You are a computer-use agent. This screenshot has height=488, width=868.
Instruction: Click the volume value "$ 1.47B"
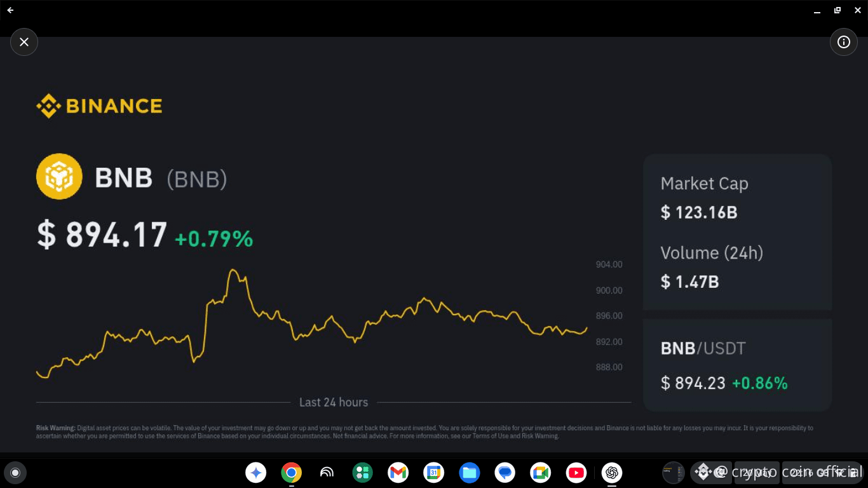click(x=690, y=281)
